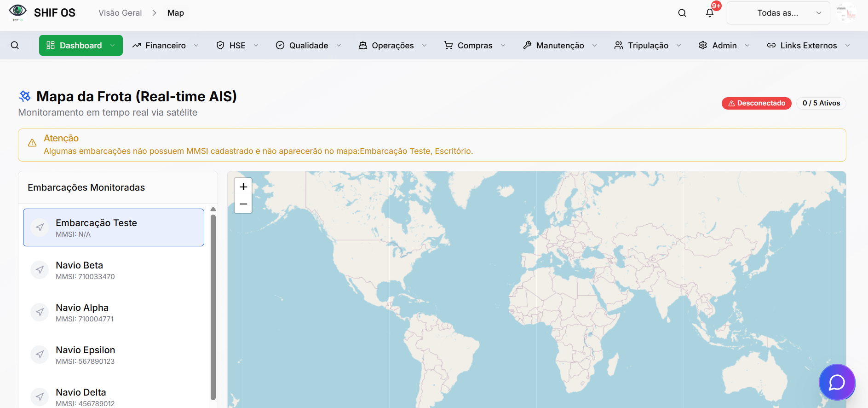Expand the Links Externos chevron
The width and height of the screenshot is (868, 408).
[x=848, y=45]
